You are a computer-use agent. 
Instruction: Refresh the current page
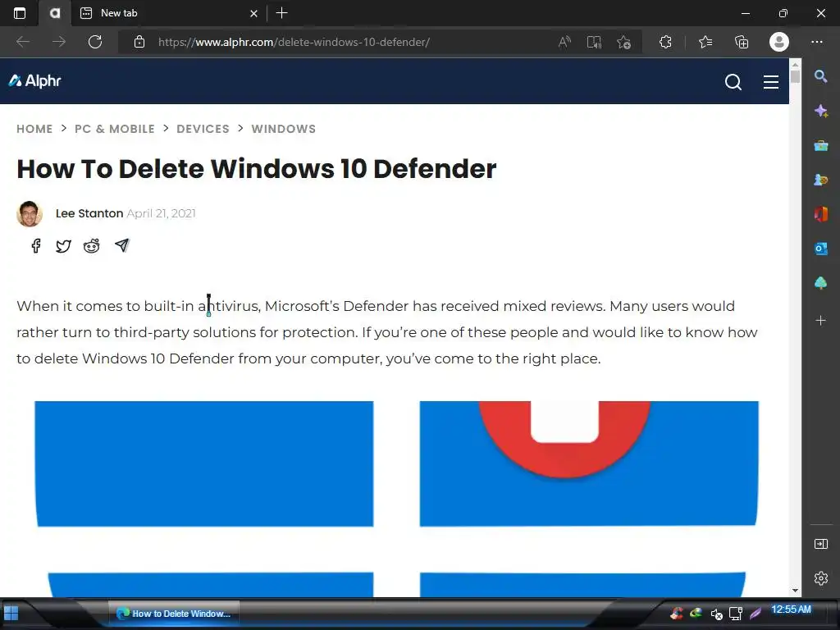point(95,42)
